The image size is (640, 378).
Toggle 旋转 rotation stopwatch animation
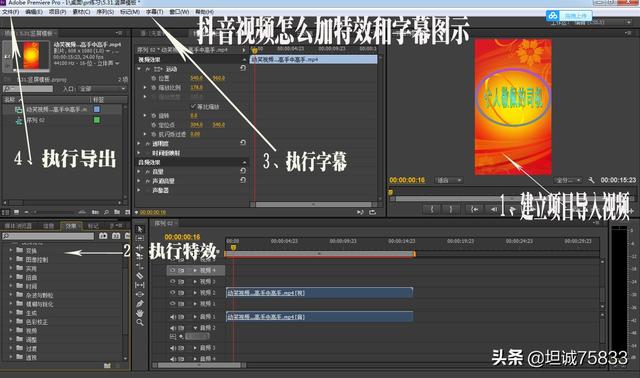click(x=154, y=116)
